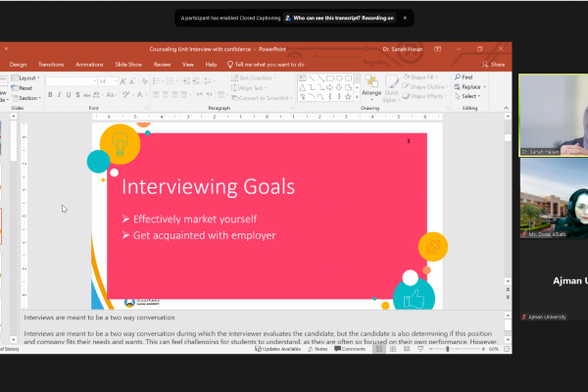Click Reset slide button
The image size is (588, 392).
click(24, 87)
